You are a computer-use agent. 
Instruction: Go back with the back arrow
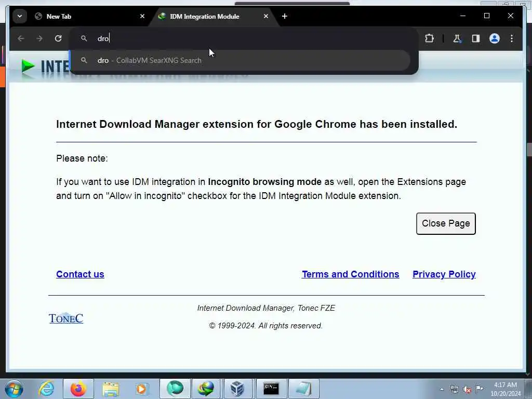click(21, 38)
